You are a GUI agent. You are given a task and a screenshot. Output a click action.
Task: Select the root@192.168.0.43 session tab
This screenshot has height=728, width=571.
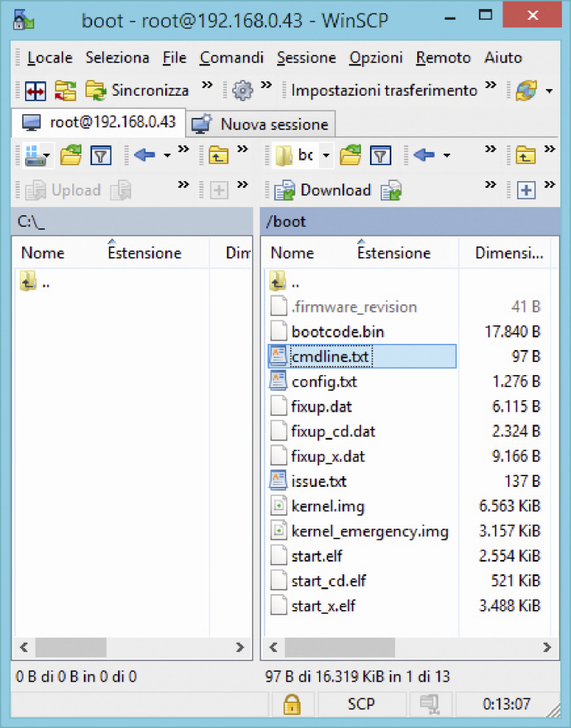pos(98,122)
